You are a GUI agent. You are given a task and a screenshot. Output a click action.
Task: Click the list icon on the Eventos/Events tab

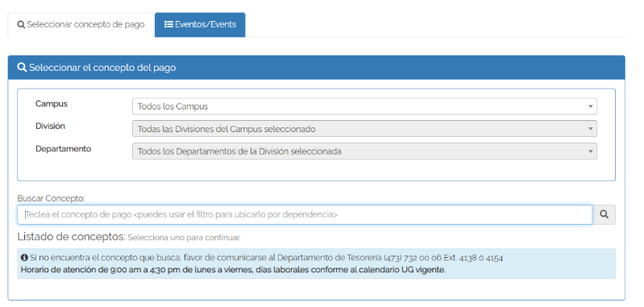168,24
